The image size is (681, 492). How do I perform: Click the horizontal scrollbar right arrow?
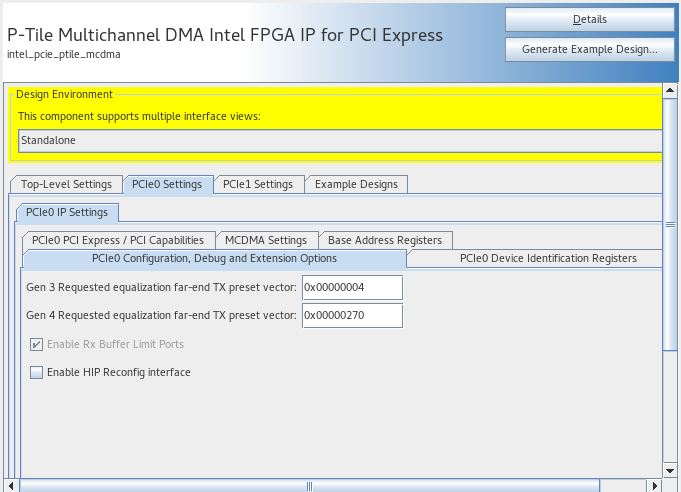coord(656,485)
